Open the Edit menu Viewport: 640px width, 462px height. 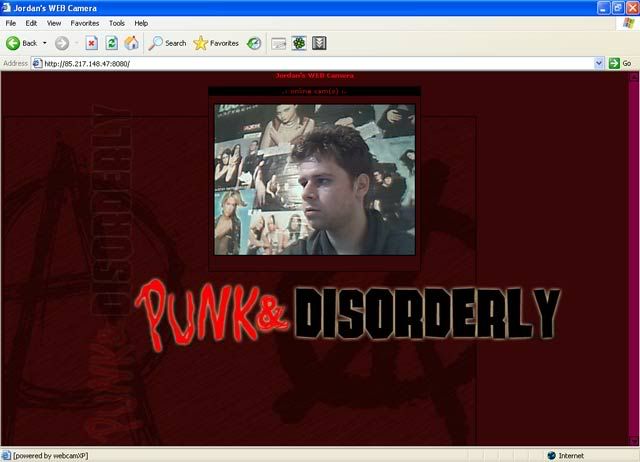[31, 23]
